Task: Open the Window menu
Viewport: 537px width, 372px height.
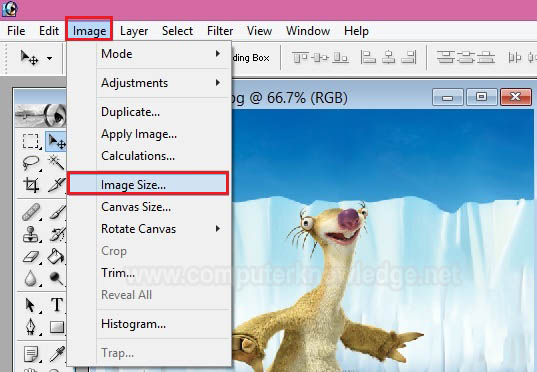Action: [308, 31]
